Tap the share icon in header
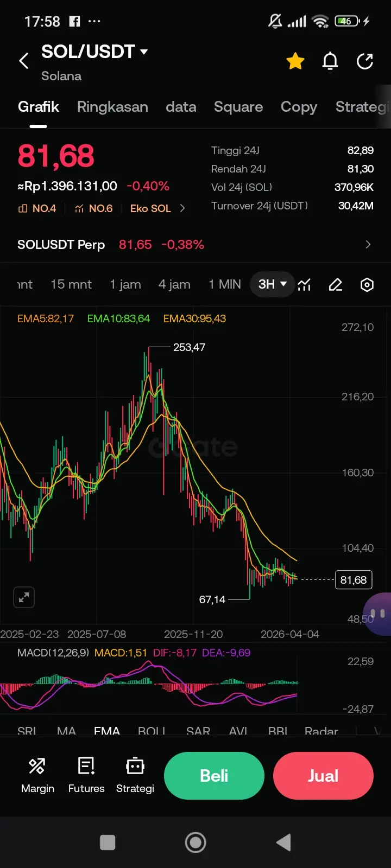The height and width of the screenshot is (868, 391). [x=365, y=61]
